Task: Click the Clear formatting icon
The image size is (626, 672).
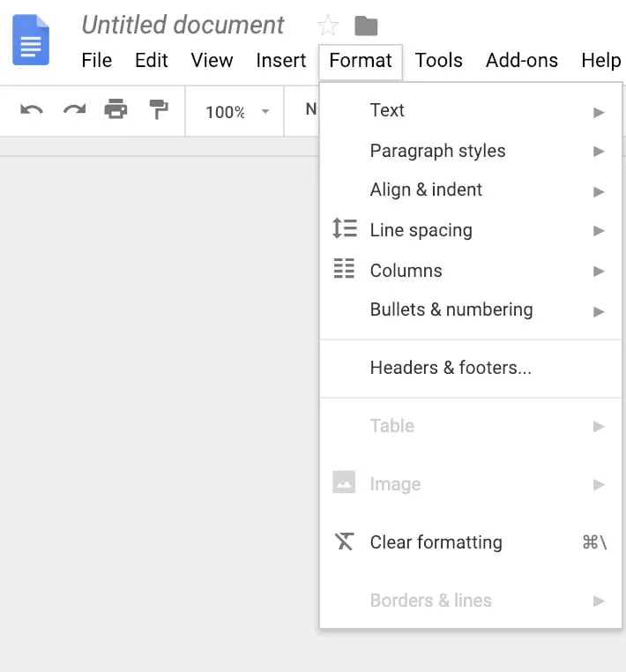Action: pos(345,541)
